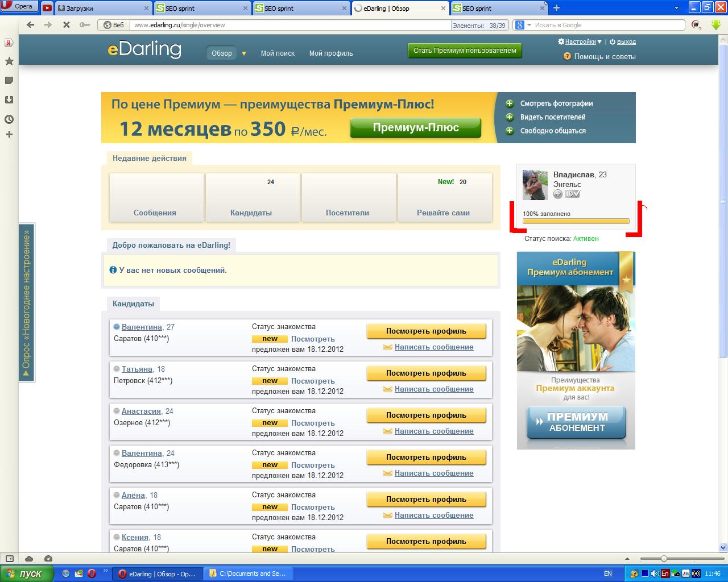Expand the hidden quick launch items chevron
This screenshot has width=728, height=582.
coord(105,570)
